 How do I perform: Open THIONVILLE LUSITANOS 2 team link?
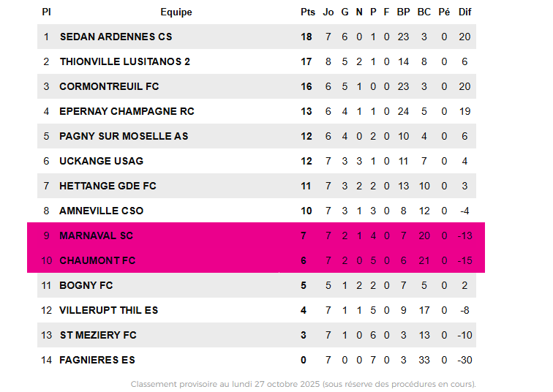pos(124,61)
